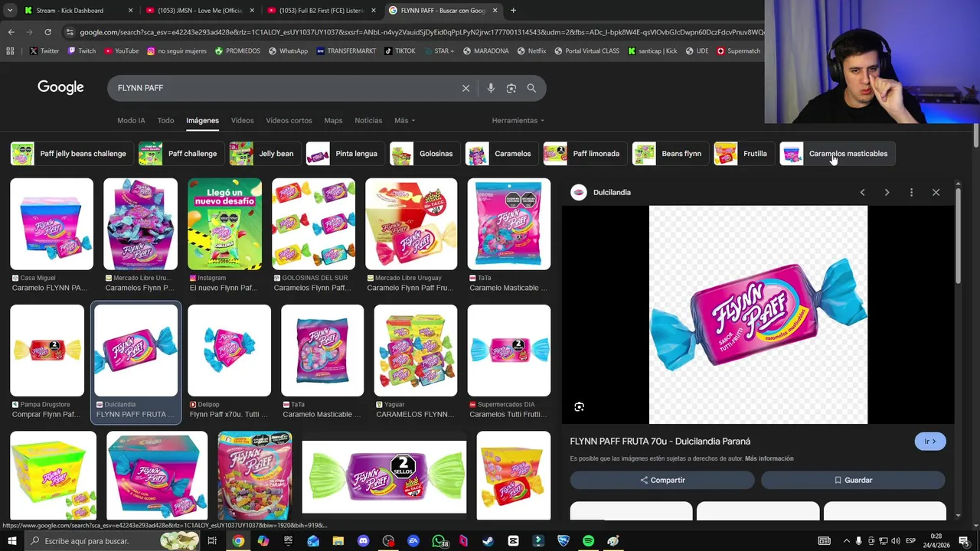Open Discord from the taskbar
Screen dimensions: 980x551
tap(364, 541)
